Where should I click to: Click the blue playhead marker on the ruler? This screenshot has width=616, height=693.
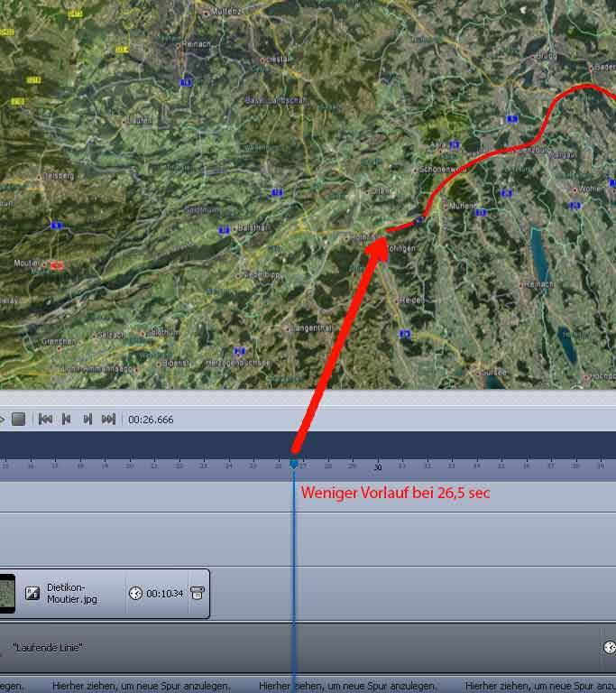294,465
